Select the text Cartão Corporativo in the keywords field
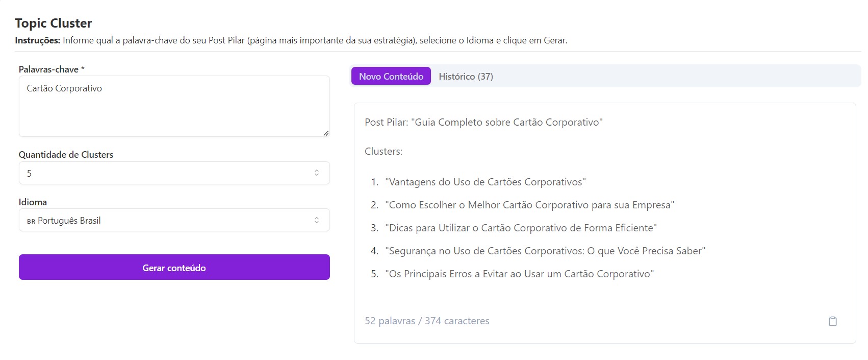 tap(64, 88)
